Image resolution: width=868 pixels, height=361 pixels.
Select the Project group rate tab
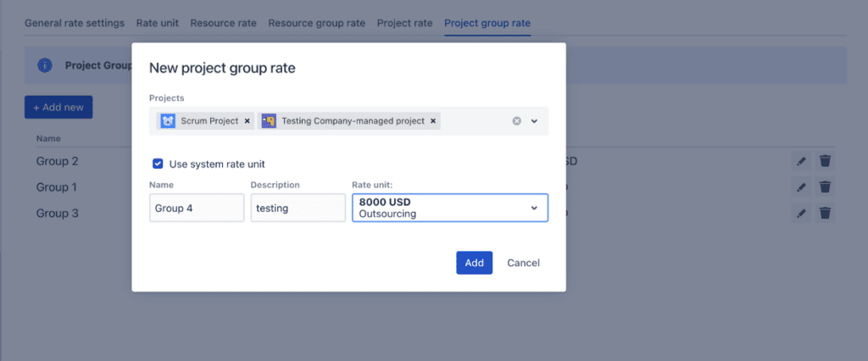click(x=487, y=23)
